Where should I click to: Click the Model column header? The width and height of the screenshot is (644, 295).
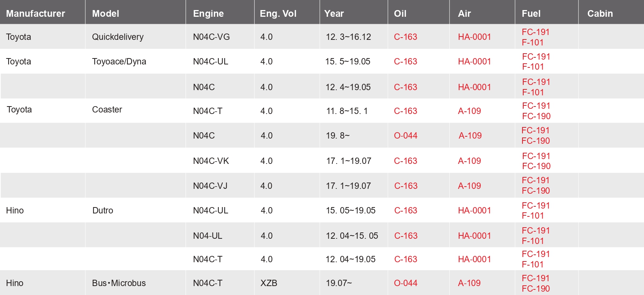click(x=105, y=14)
